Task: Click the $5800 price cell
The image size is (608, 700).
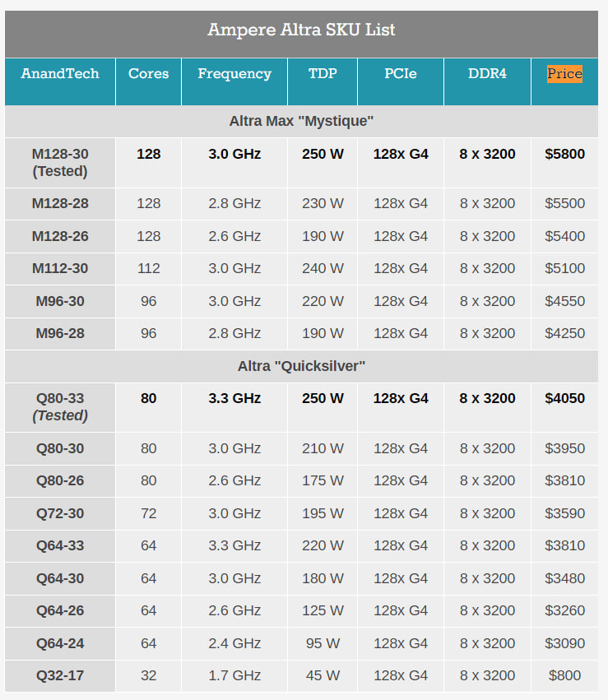Action: pyautogui.click(x=564, y=154)
